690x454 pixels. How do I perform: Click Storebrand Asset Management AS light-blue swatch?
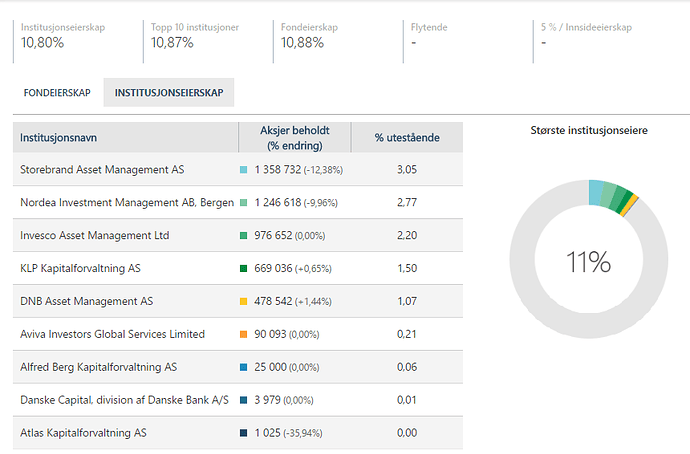click(x=243, y=170)
